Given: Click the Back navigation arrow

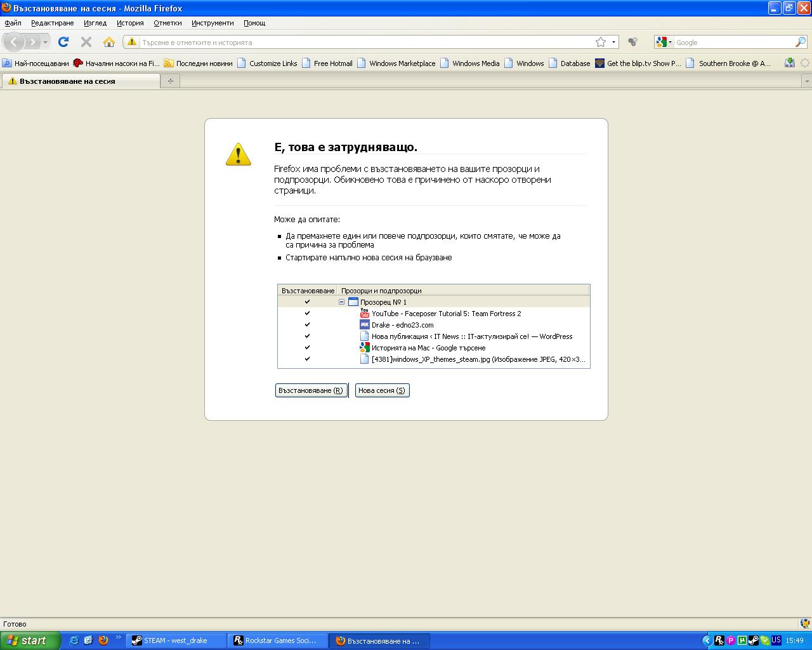Looking at the screenshot, I should tap(14, 42).
